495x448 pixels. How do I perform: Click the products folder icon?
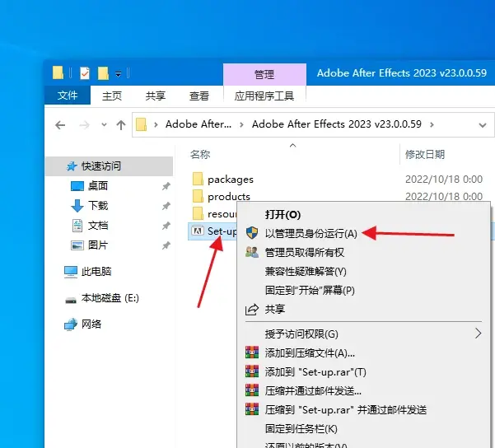(x=198, y=196)
